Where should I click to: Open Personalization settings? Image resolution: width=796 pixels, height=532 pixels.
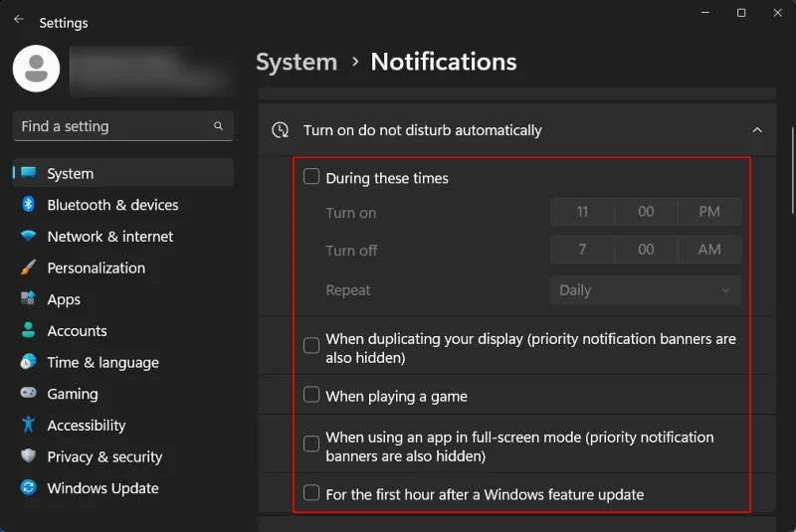(122, 267)
